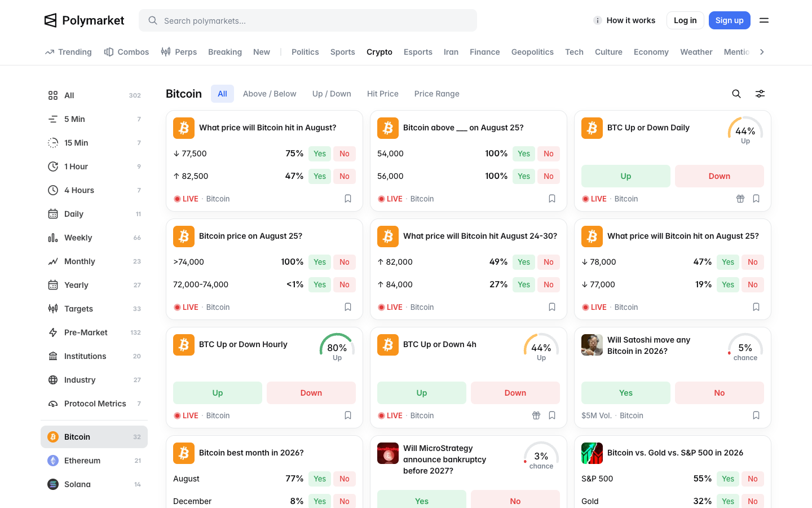Image resolution: width=812 pixels, height=508 pixels.
Task: Click Up on BTC Up or Down Daily
Action: click(x=626, y=176)
